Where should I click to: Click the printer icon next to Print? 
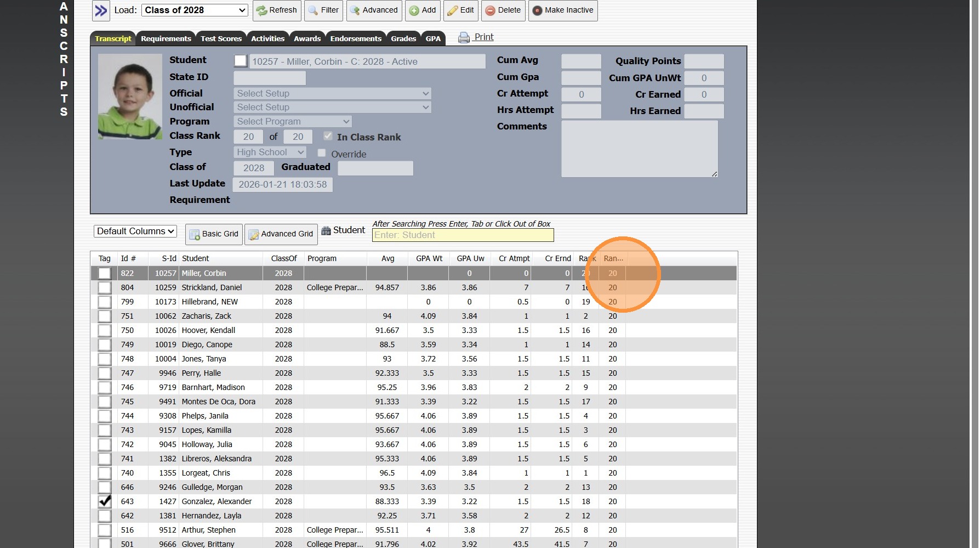click(x=464, y=37)
